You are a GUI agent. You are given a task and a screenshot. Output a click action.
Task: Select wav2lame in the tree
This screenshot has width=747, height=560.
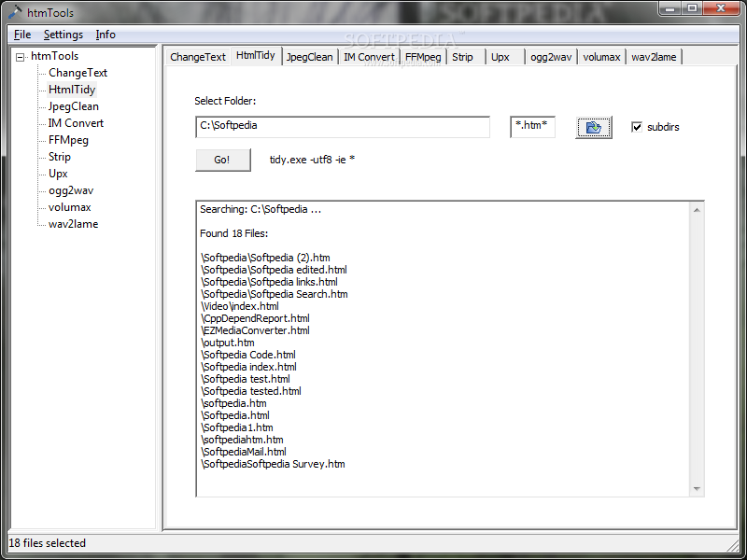[x=74, y=224]
